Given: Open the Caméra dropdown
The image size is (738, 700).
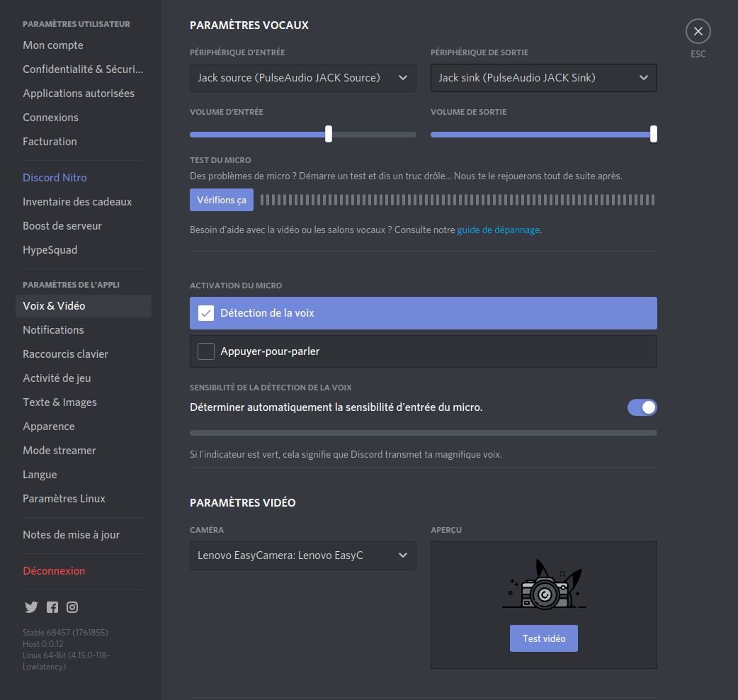Looking at the screenshot, I should (x=302, y=555).
